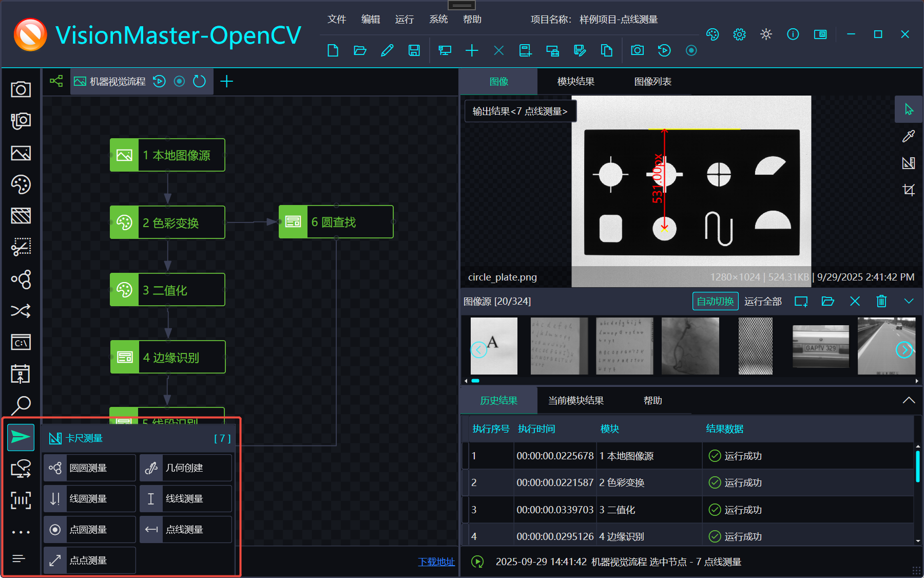This screenshot has width=924, height=578.
Task: Switch to the 图像列表 tab
Action: point(653,81)
